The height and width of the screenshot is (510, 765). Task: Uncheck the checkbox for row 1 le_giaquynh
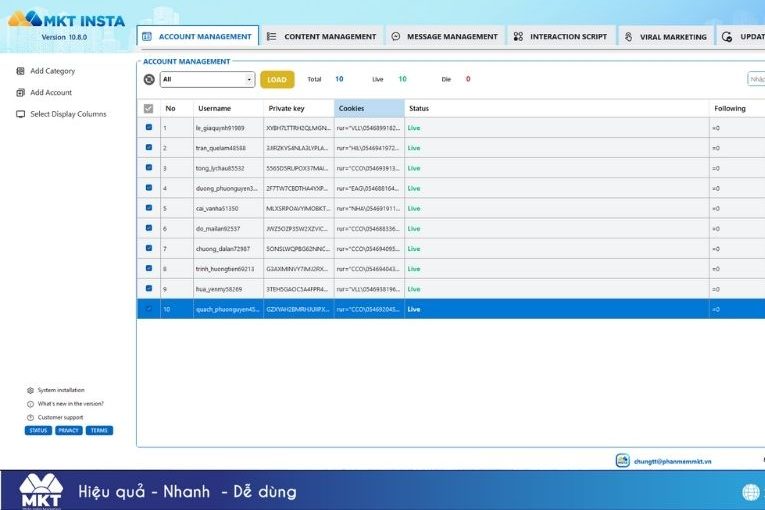point(149,127)
